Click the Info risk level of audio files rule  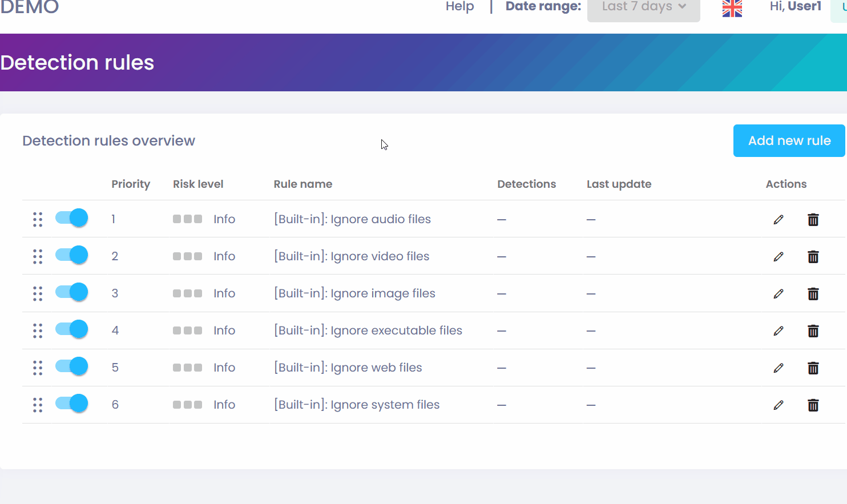pyautogui.click(x=224, y=219)
